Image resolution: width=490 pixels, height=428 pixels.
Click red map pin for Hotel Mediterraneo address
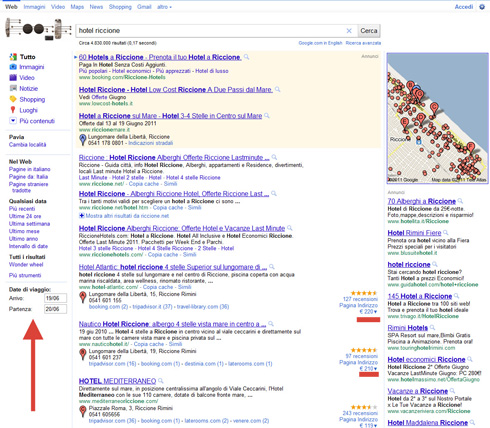click(83, 411)
